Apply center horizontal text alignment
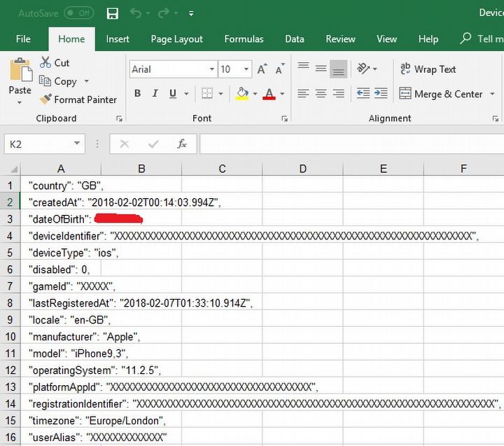 click(x=321, y=93)
